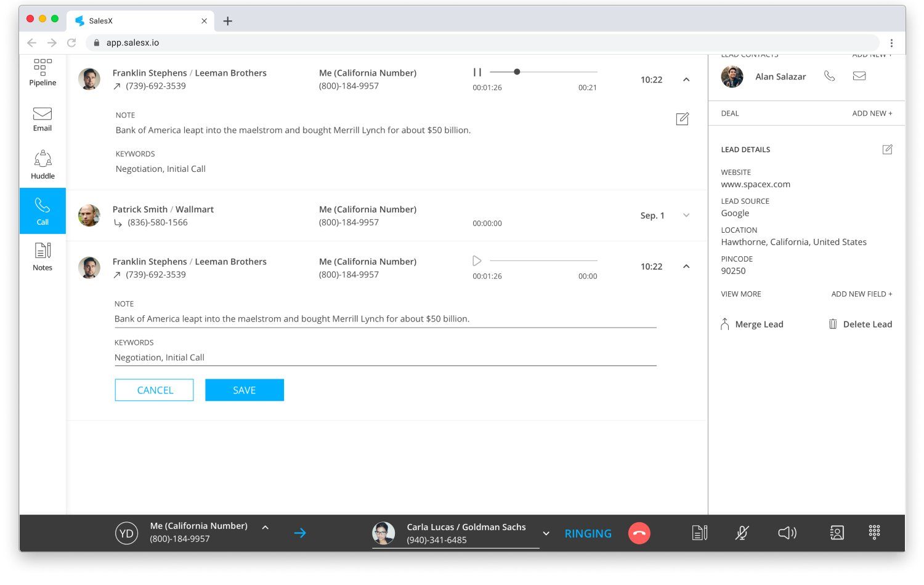Open the dial pad keypad

874,532
